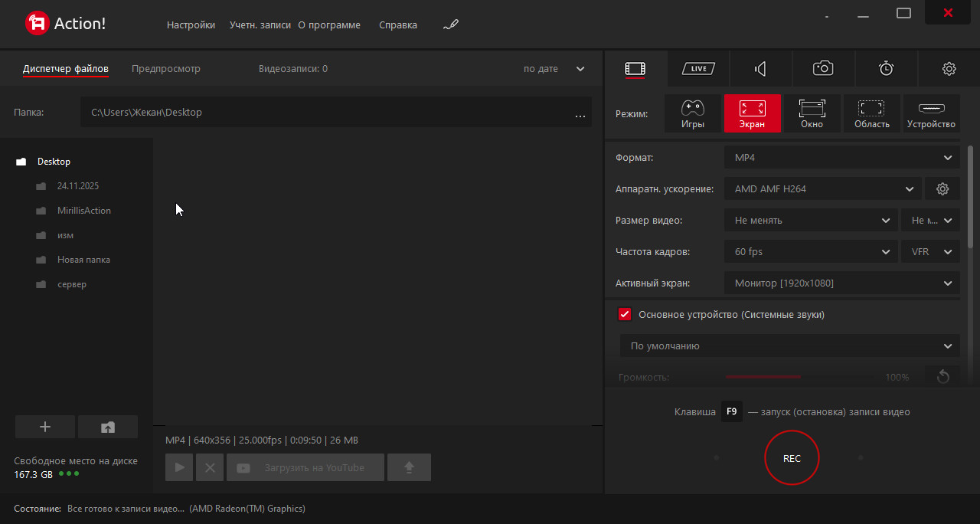The height and width of the screenshot is (524, 980).
Task: Switch to the Предпросмотр tab
Action: 165,69
